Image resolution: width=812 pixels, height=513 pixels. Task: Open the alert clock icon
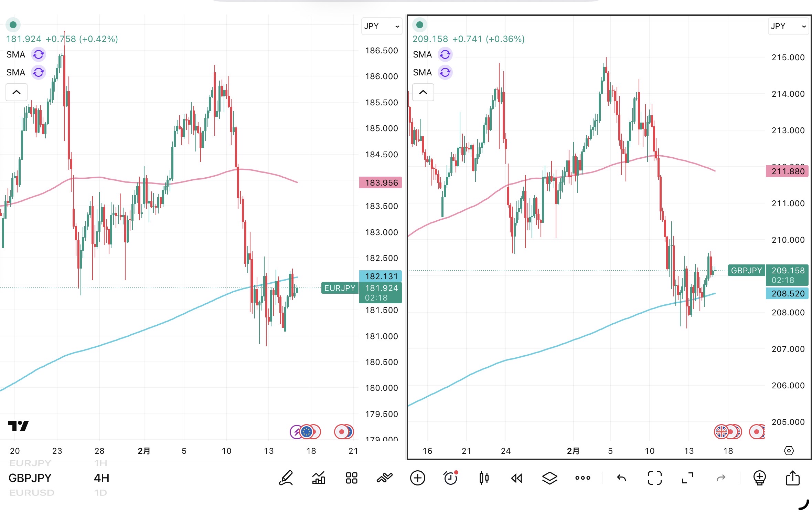(x=450, y=478)
